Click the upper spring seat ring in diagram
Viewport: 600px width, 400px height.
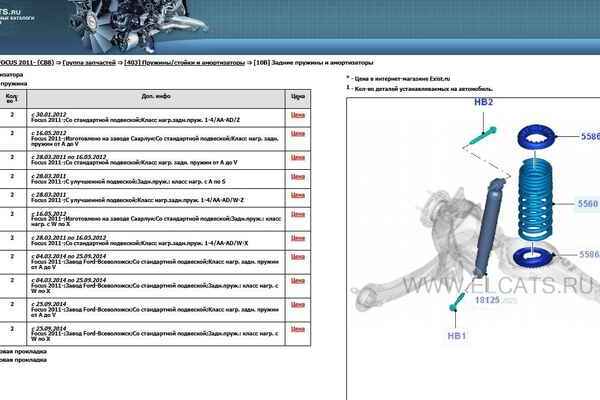tap(536, 137)
